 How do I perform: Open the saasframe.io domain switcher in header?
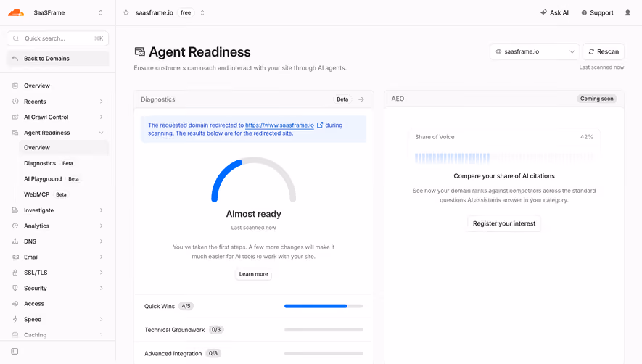tap(202, 13)
